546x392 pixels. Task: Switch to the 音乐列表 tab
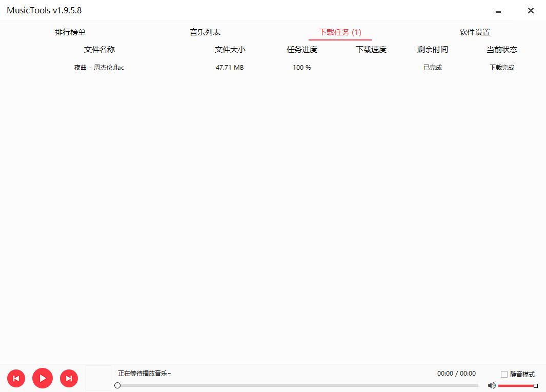pyautogui.click(x=205, y=32)
